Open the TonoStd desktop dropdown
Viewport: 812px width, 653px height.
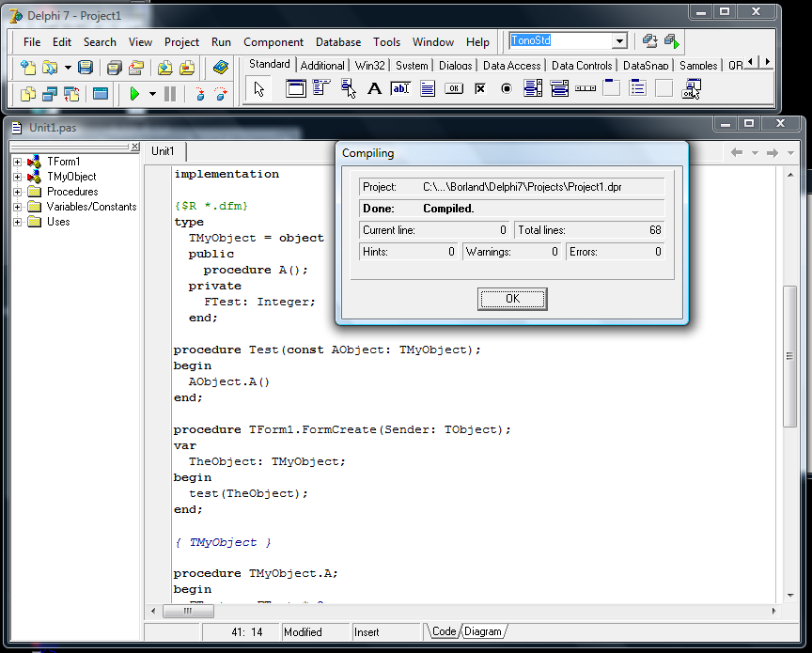[x=619, y=41]
